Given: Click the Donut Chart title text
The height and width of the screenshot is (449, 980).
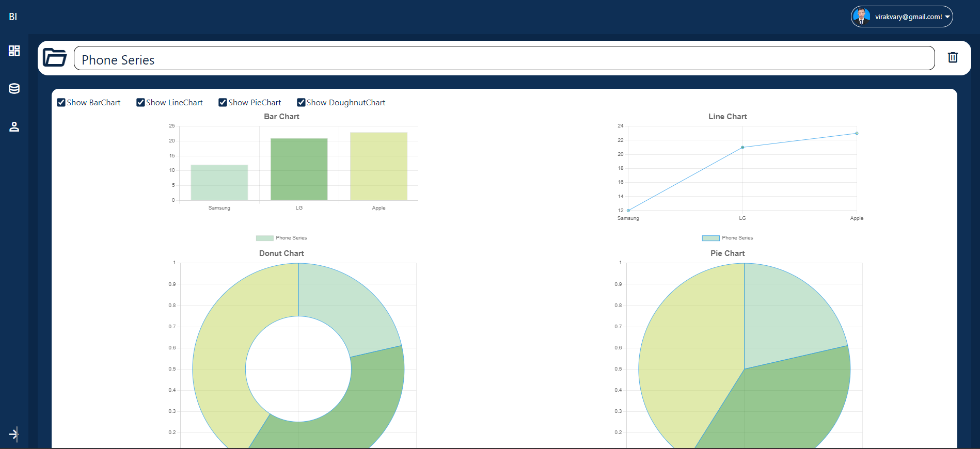Looking at the screenshot, I should pyautogui.click(x=281, y=253).
